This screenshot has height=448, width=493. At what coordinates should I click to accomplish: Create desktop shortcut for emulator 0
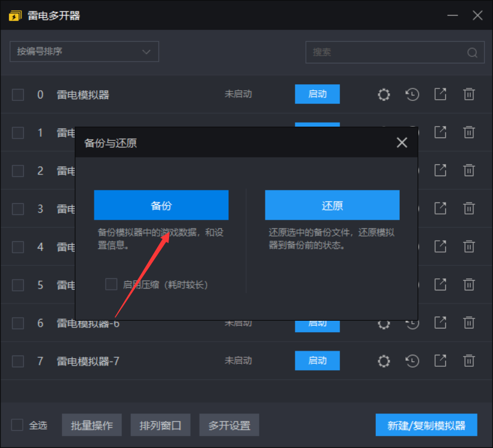point(440,94)
